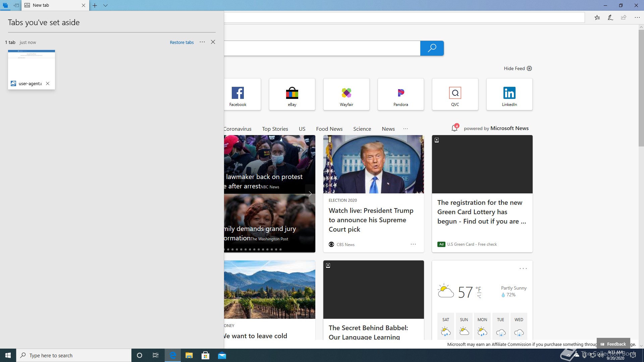
Task: Open the Facebook top site tile
Action: 242,94
